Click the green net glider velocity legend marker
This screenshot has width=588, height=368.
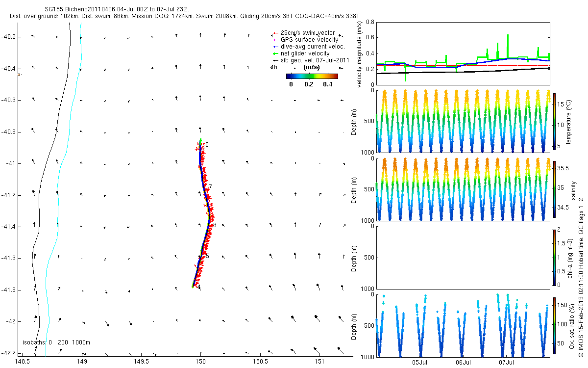coord(275,53)
